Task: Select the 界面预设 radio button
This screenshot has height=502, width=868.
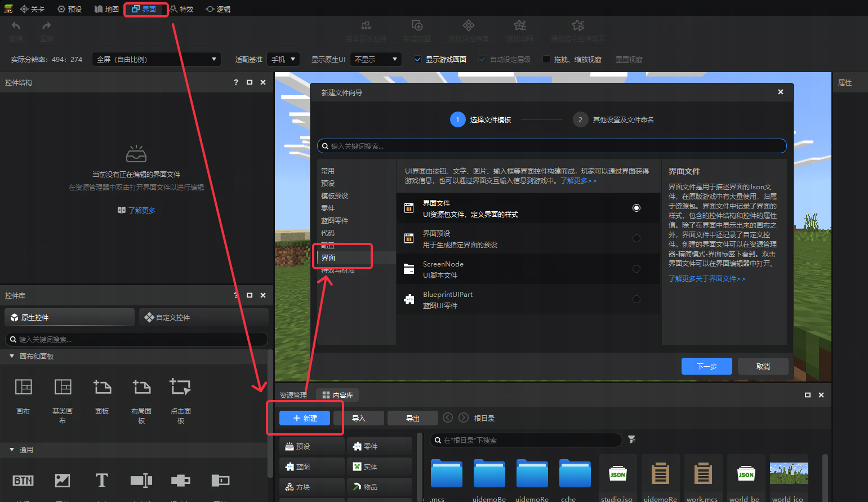Action: click(636, 238)
